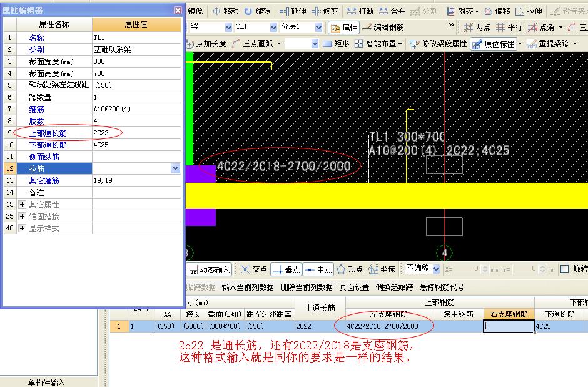Select the 移动 (move) tool
588x387 pixels.
[x=225, y=11]
